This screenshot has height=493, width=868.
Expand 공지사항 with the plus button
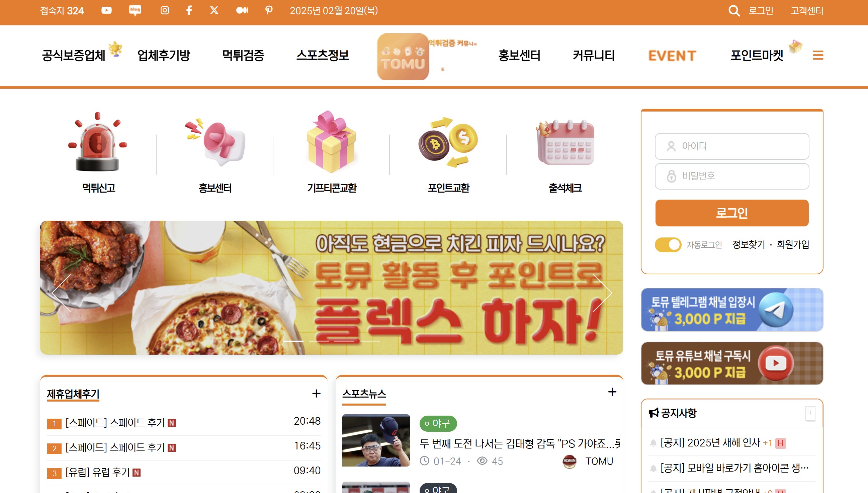pos(810,413)
